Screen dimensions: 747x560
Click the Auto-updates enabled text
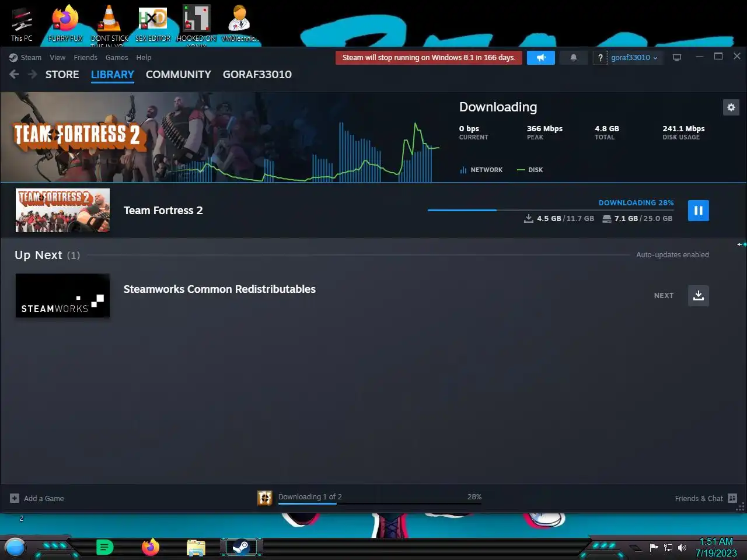tap(672, 255)
